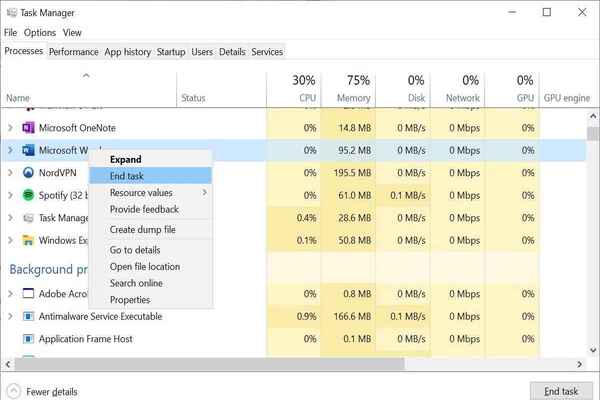600x400 pixels.
Task: Click the Spotify process icon
Action: 28,195
